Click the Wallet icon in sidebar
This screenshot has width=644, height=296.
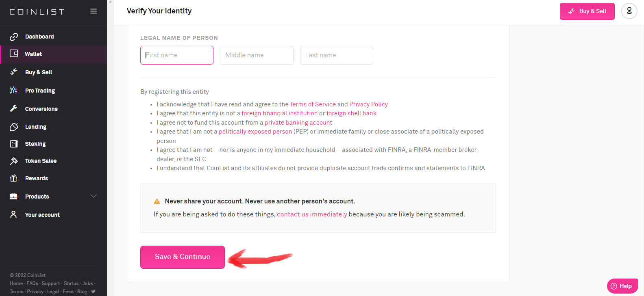[x=14, y=54]
